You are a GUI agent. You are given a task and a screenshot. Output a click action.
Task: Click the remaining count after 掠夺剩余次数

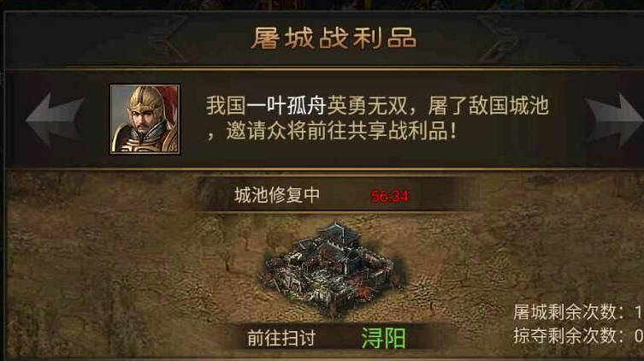point(639,336)
